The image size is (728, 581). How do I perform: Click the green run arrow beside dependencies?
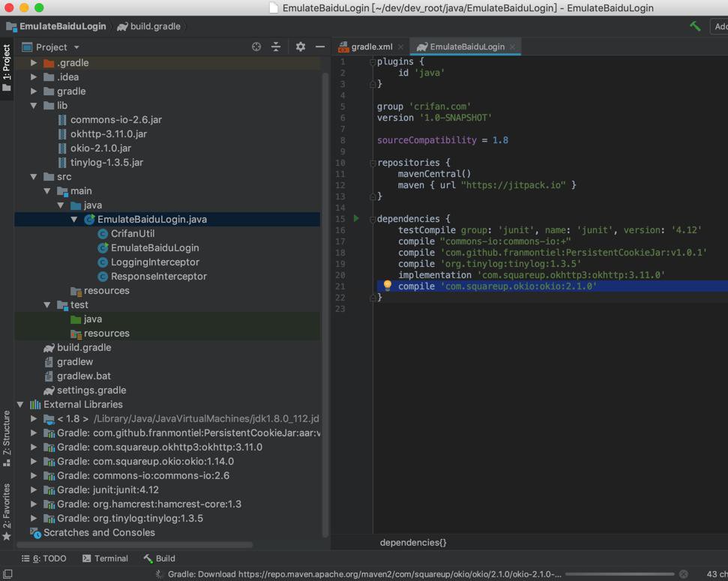[x=356, y=219]
